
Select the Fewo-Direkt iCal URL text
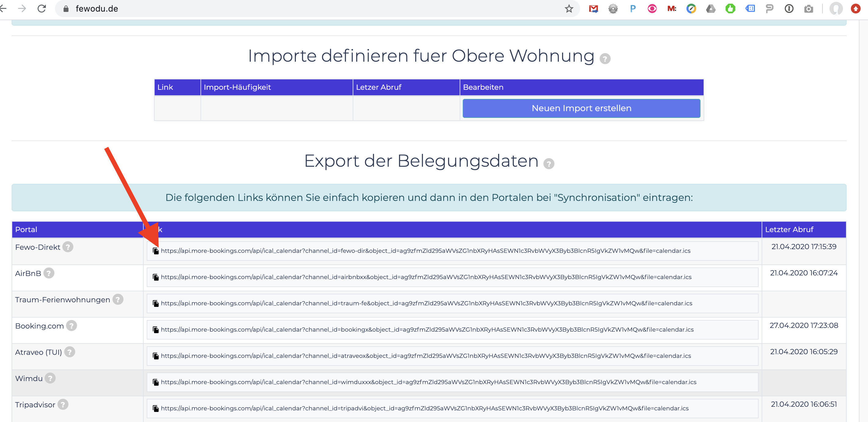[x=425, y=251]
